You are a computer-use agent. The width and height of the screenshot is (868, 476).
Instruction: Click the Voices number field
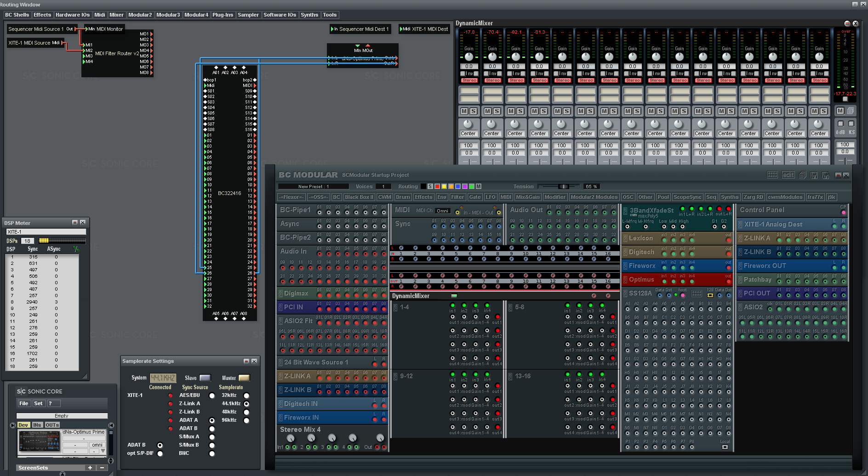[x=383, y=186]
